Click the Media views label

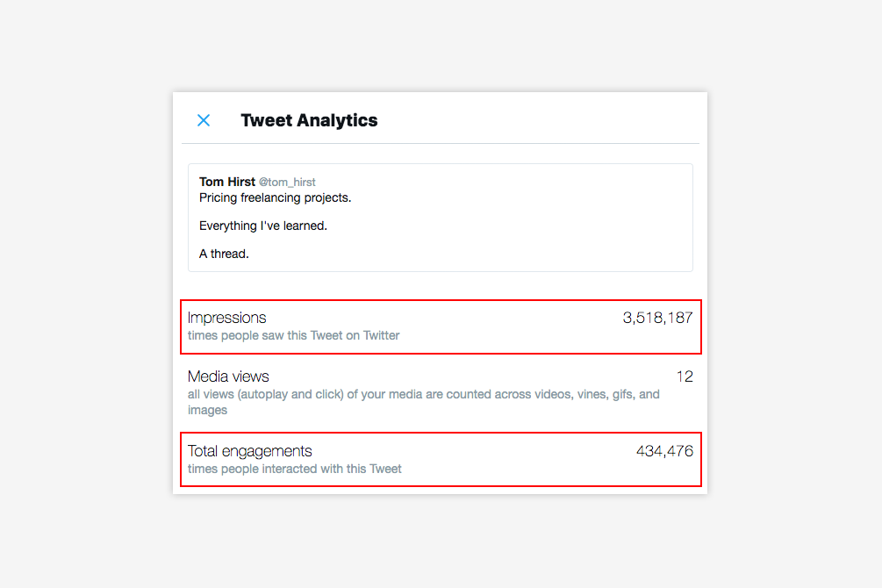228,376
